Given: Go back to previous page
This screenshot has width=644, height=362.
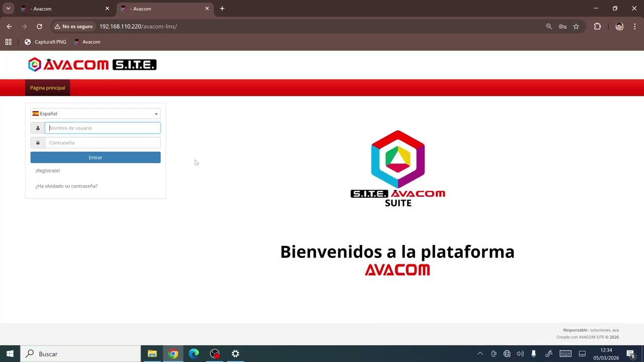Looking at the screenshot, I should click(x=9, y=27).
